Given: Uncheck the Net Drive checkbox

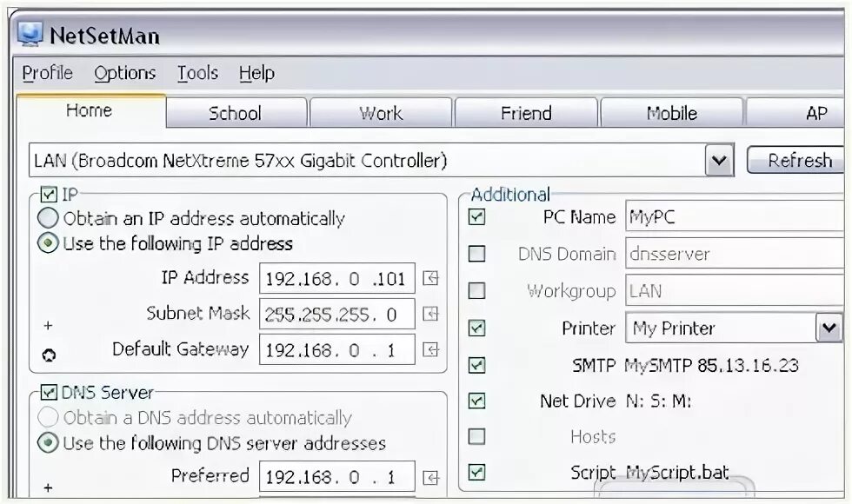Looking at the screenshot, I should pyautogui.click(x=476, y=401).
